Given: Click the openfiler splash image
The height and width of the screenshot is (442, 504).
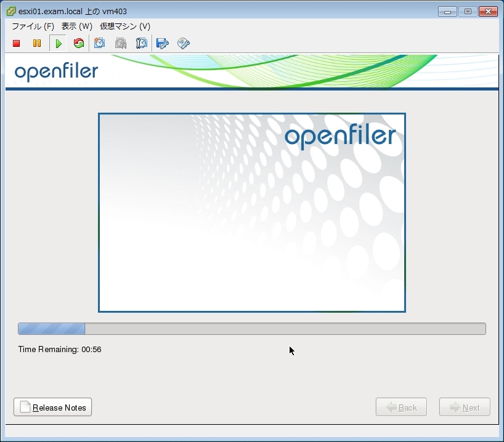Looking at the screenshot, I should pyautogui.click(x=252, y=212).
